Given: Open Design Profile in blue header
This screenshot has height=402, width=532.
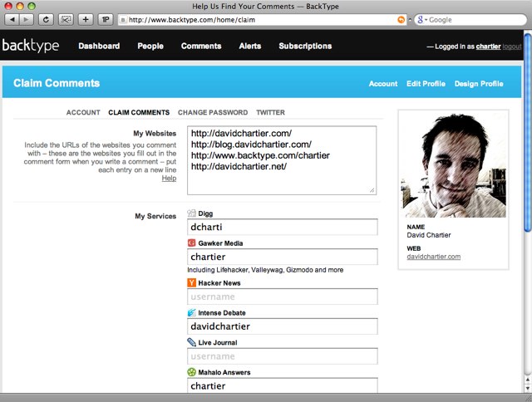Looking at the screenshot, I should click(x=479, y=84).
